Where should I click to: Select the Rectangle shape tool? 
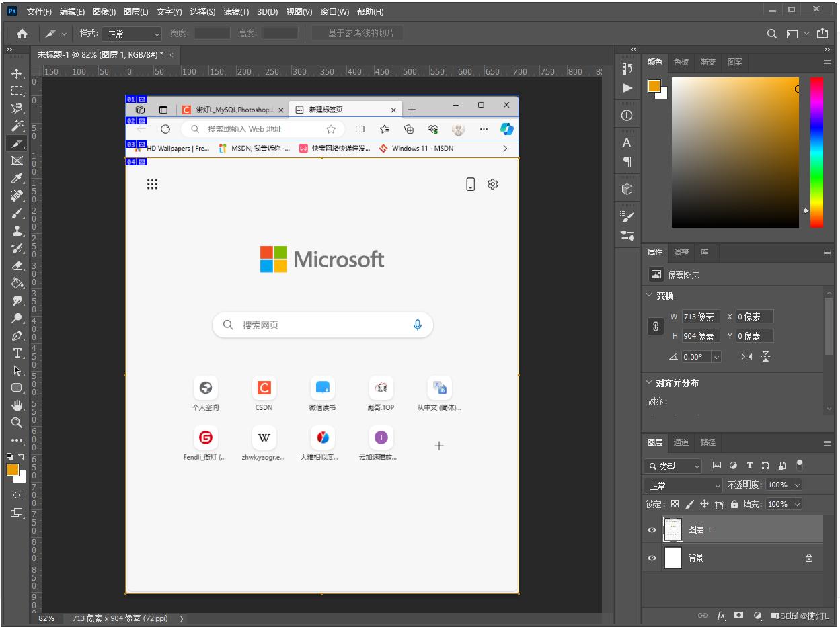[17, 388]
